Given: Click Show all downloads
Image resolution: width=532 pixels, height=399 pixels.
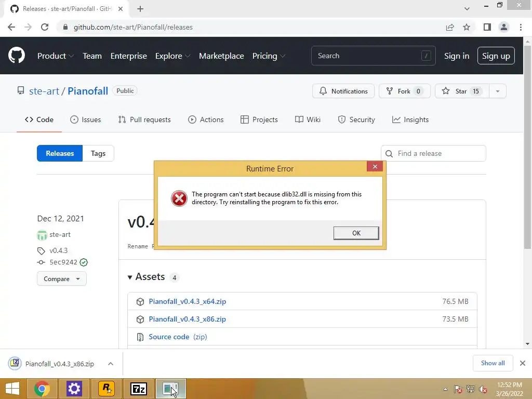Looking at the screenshot, I should tap(493, 363).
